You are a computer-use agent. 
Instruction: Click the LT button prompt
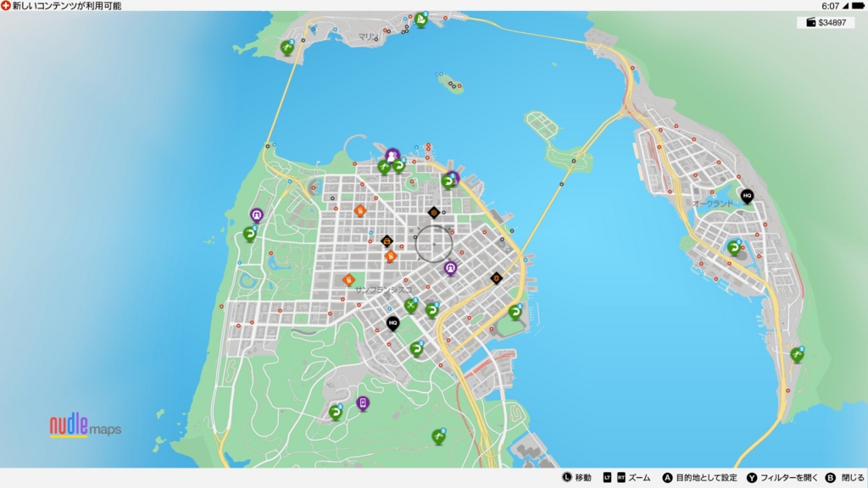(607, 478)
